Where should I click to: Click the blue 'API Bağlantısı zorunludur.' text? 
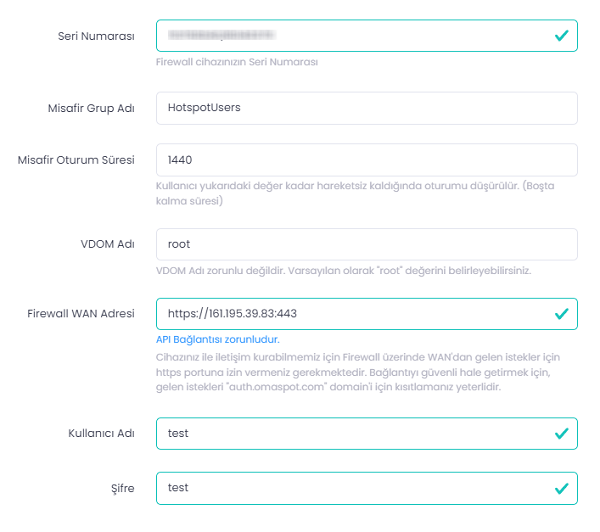pos(218,339)
